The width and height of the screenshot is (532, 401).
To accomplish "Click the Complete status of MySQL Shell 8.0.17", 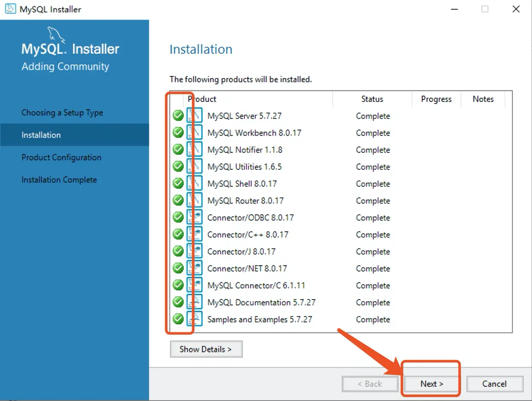I will point(373,184).
